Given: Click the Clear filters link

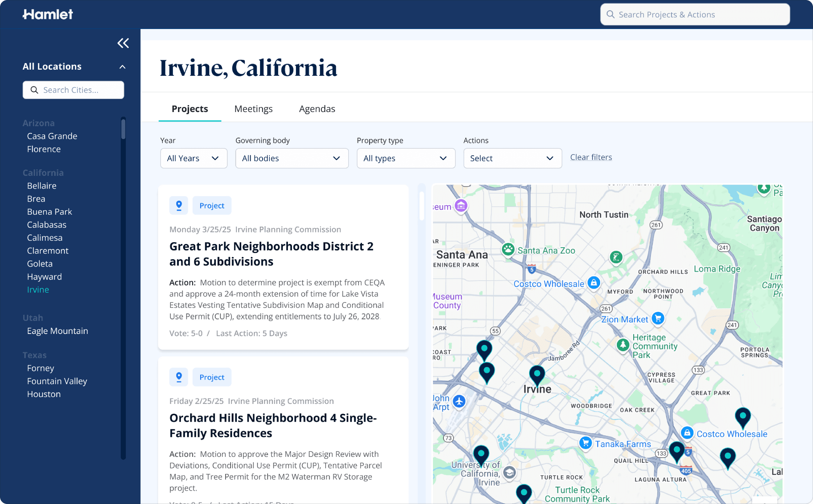Looking at the screenshot, I should coord(591,157).
